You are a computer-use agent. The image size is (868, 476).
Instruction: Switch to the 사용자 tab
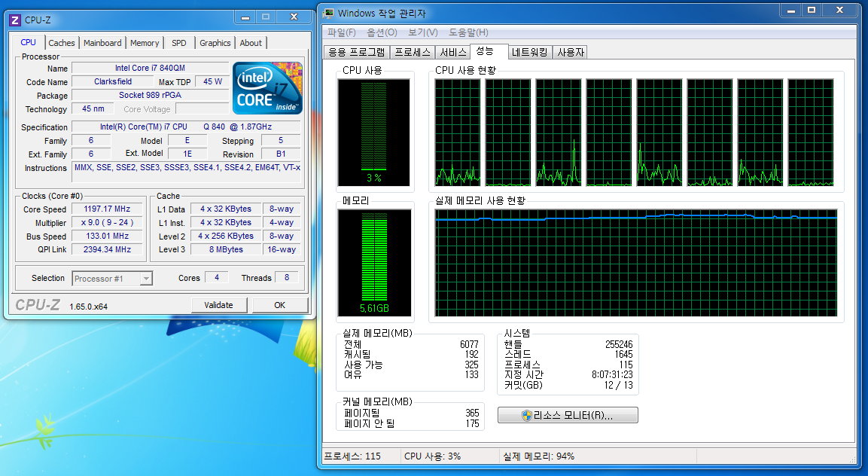(x=570, y=52)
